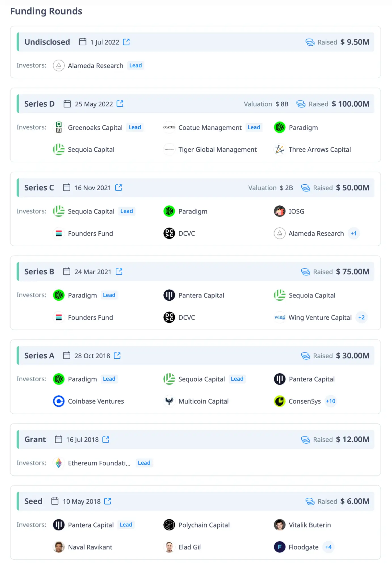Open Wing Venture Capital investor page
The image size is (392, 567).
tap(320, 317)
